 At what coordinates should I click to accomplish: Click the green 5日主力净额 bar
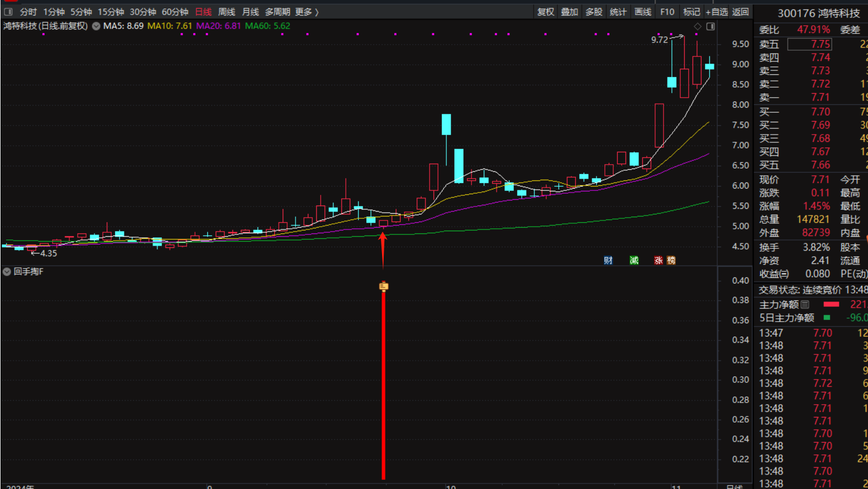827,318
